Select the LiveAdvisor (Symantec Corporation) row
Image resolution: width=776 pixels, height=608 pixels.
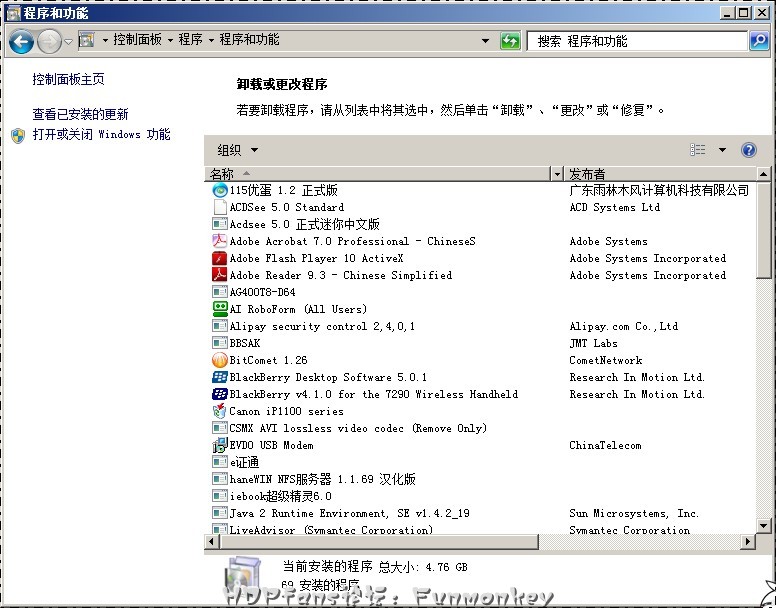coord(480,528)
